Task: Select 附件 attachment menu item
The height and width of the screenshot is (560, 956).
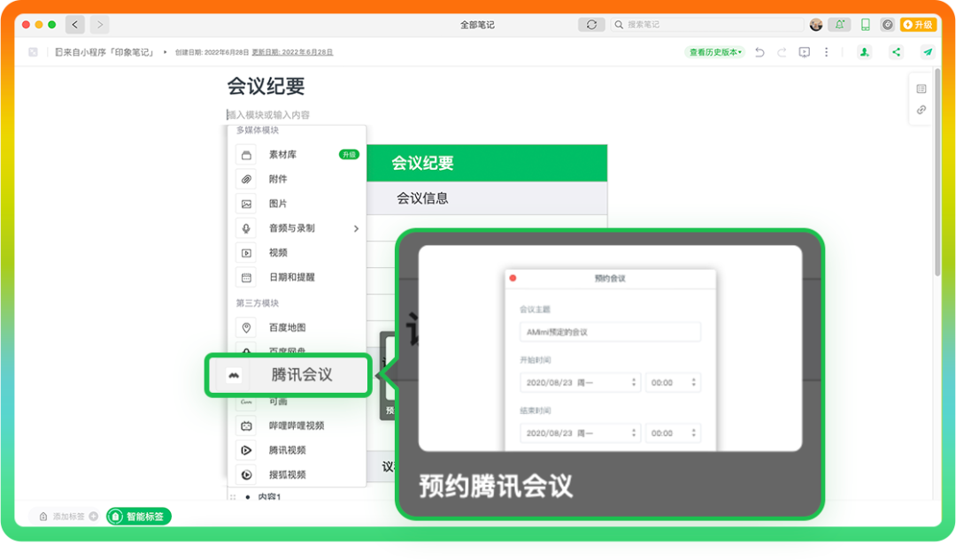Action: click(x=297, y=180)
